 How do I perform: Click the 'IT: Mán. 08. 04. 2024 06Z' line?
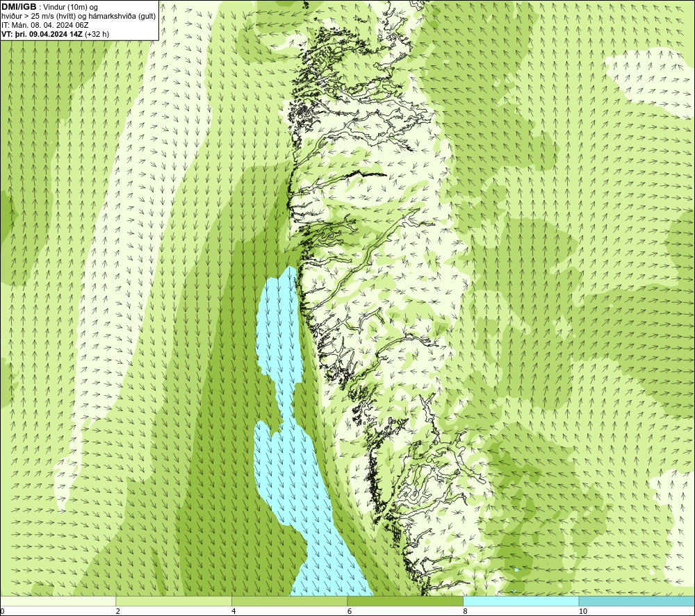click(x=44, y=25)
